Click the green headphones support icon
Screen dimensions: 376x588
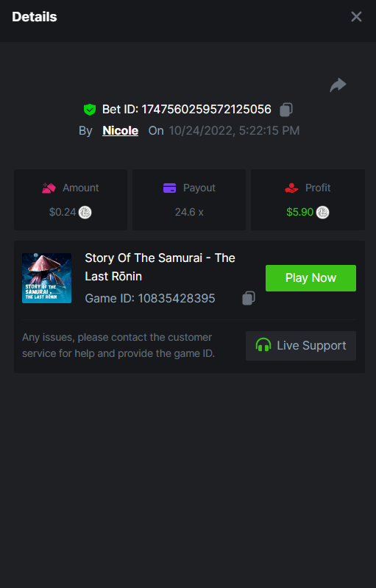tap(263, 345)
